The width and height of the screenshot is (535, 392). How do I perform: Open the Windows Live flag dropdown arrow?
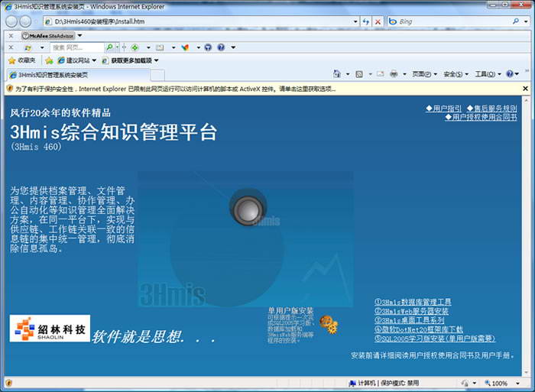(x=42, y=47)
